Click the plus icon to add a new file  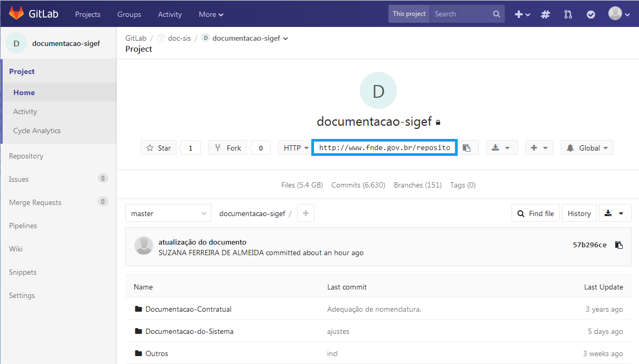pos(305,213)
